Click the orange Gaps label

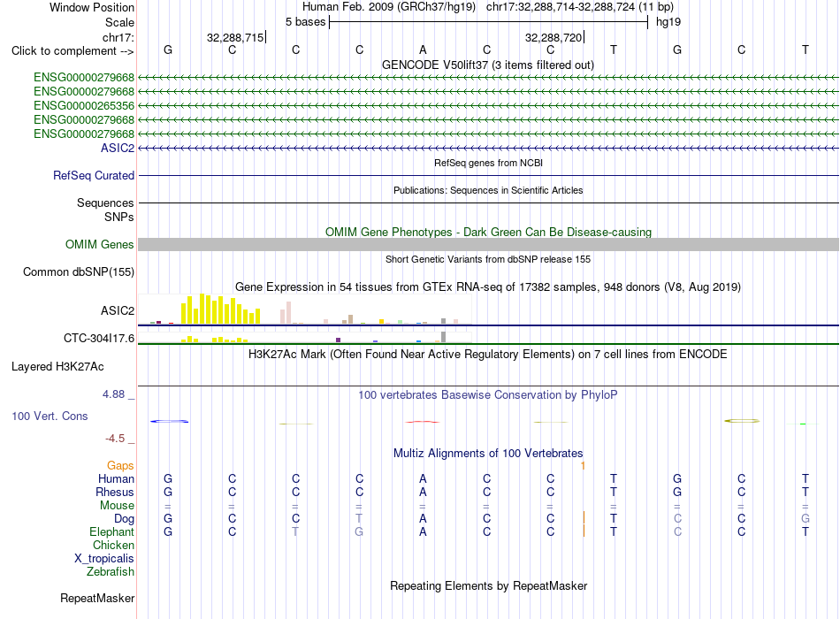point(120,466)
